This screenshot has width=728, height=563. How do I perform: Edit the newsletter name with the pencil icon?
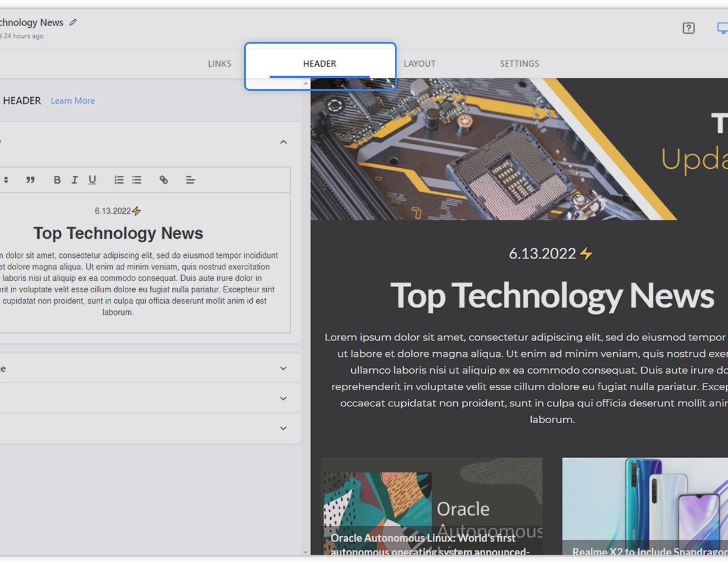(73, 22)
